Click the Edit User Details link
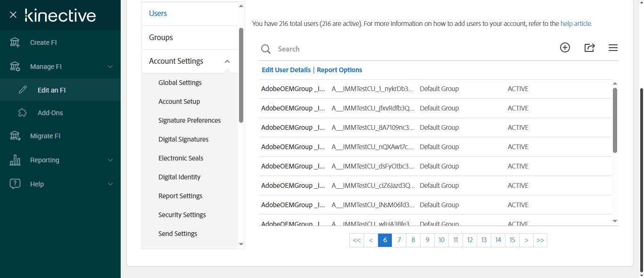The image size is (644, 278). [x=286, y=70]
